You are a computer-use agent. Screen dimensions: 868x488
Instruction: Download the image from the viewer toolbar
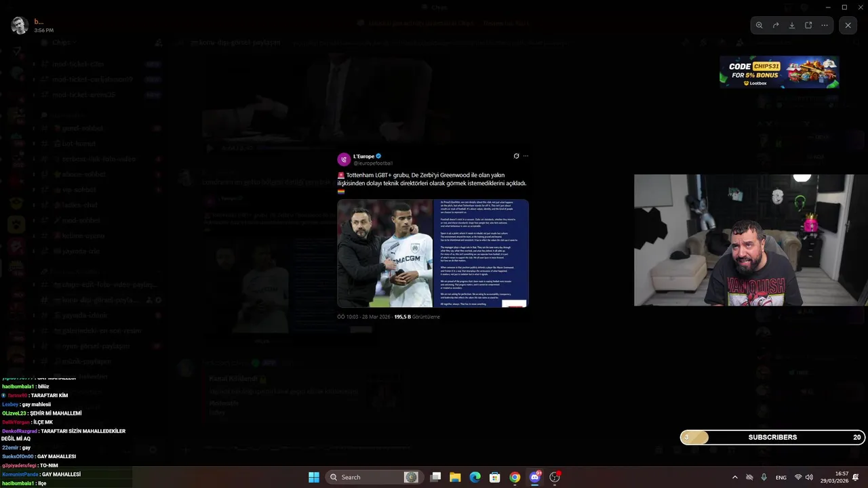[792, 25]
